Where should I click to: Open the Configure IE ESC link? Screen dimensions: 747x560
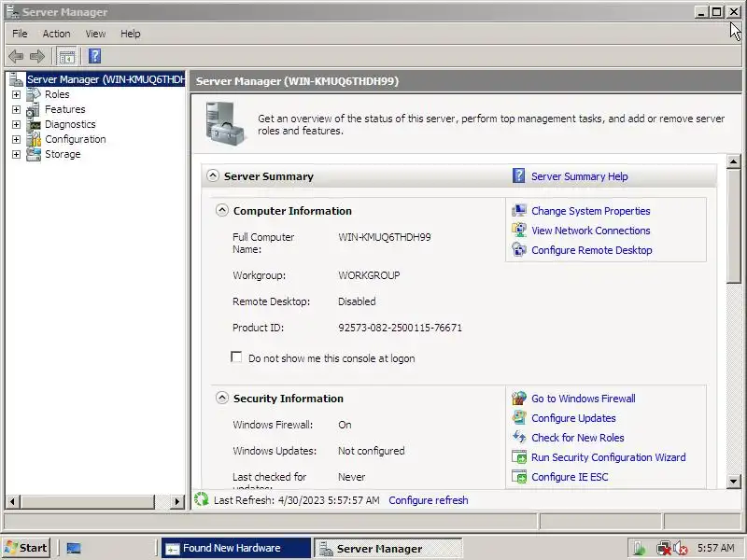(x=570, y=477)
